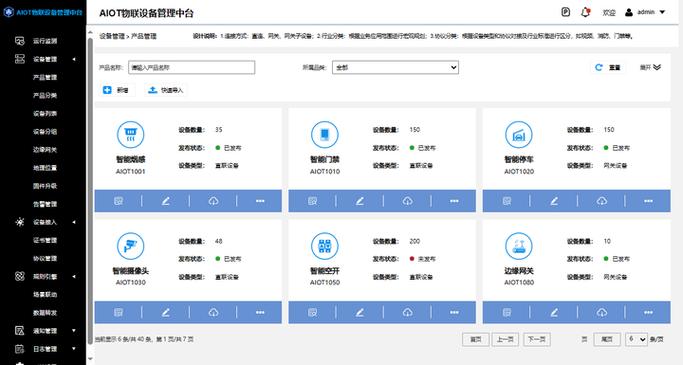
Task: Click the document icon in top header
Action: tap(565, 12)
